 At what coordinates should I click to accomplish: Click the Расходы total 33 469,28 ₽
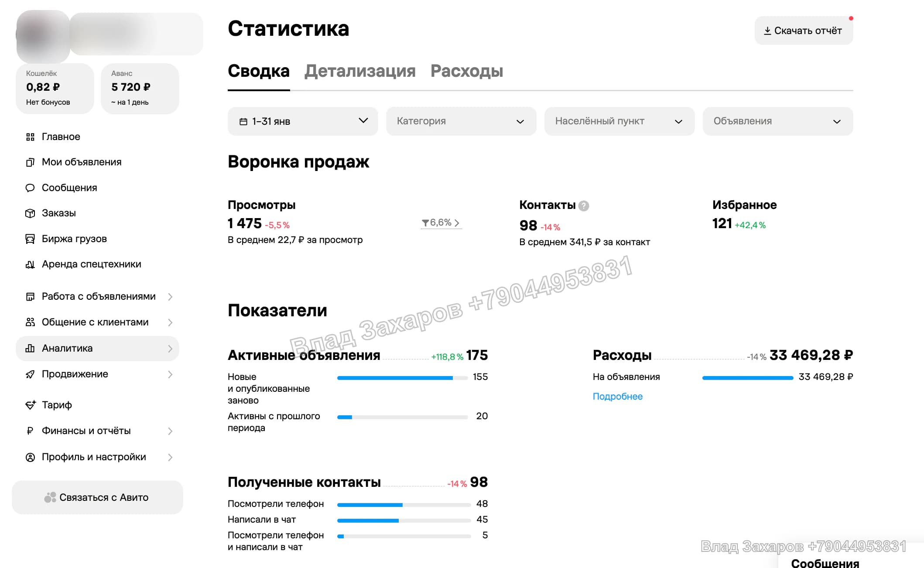pos(811,355)
